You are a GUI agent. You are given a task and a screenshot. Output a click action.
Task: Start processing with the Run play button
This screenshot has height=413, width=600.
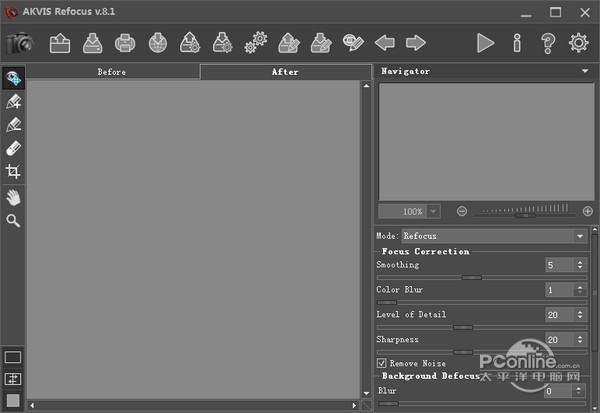coord(485,43)
